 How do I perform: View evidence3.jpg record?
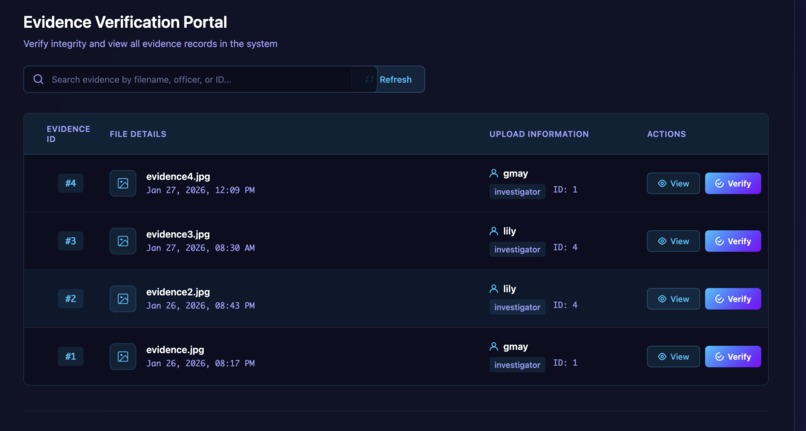point(673,241)
